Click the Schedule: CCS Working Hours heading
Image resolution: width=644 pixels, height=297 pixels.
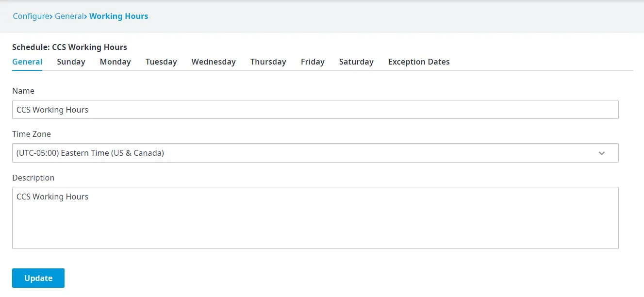click(69, 47)
